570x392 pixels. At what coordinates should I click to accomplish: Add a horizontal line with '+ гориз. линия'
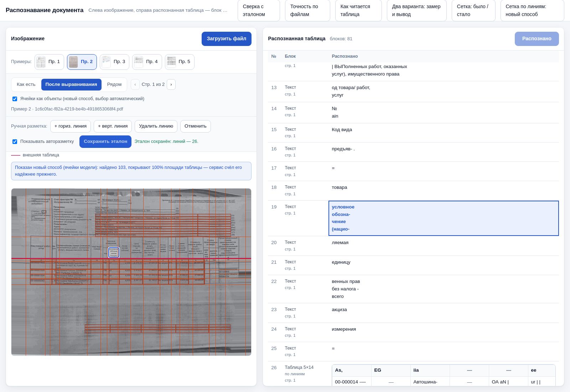pos(71,126)
